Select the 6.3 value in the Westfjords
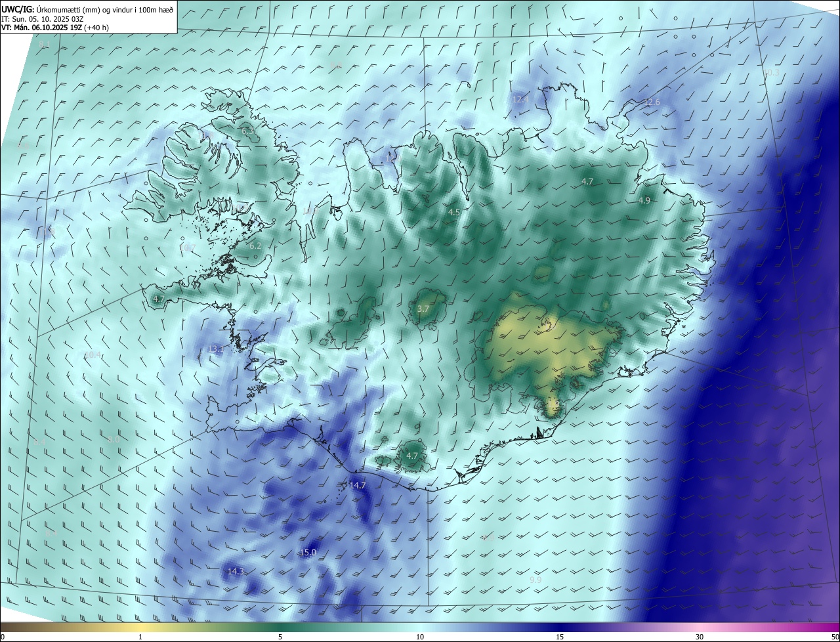The width and height of the screenshot is (840, 642). 247,131
